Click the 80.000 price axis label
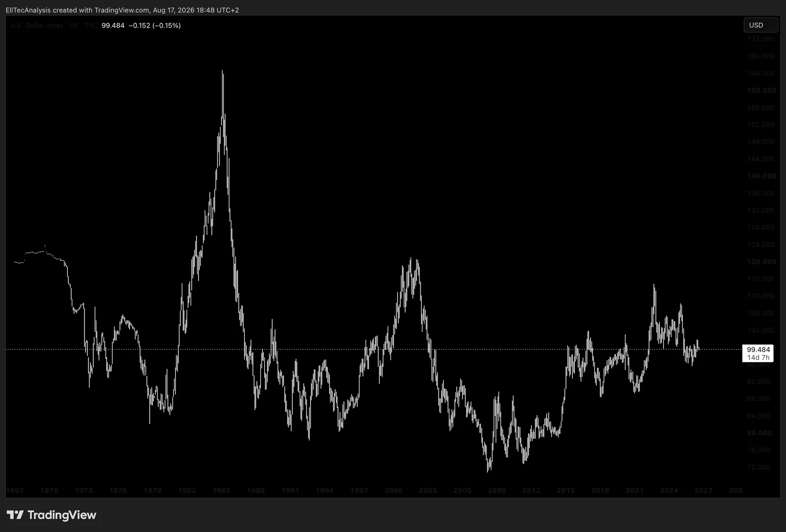Viewport: 786px width, 532px height. click(x=759, y=433)
